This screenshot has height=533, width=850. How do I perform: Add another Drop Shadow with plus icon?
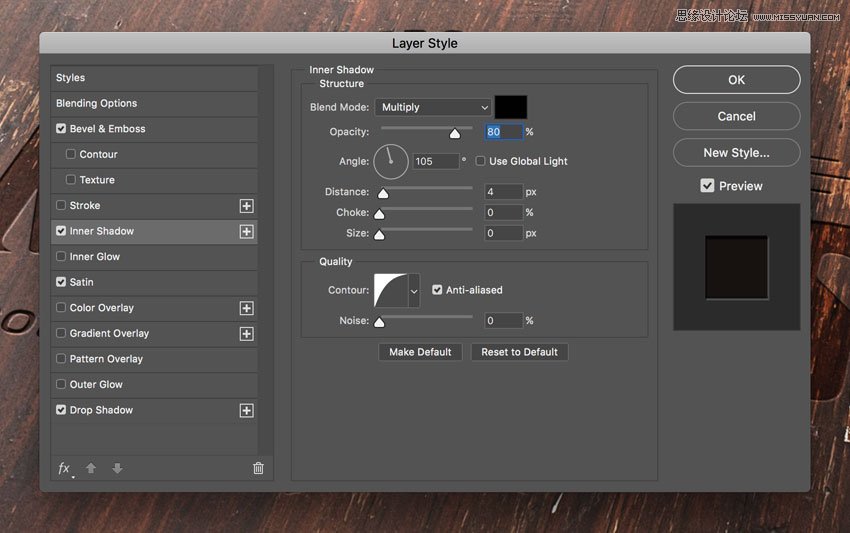point(246,410)
